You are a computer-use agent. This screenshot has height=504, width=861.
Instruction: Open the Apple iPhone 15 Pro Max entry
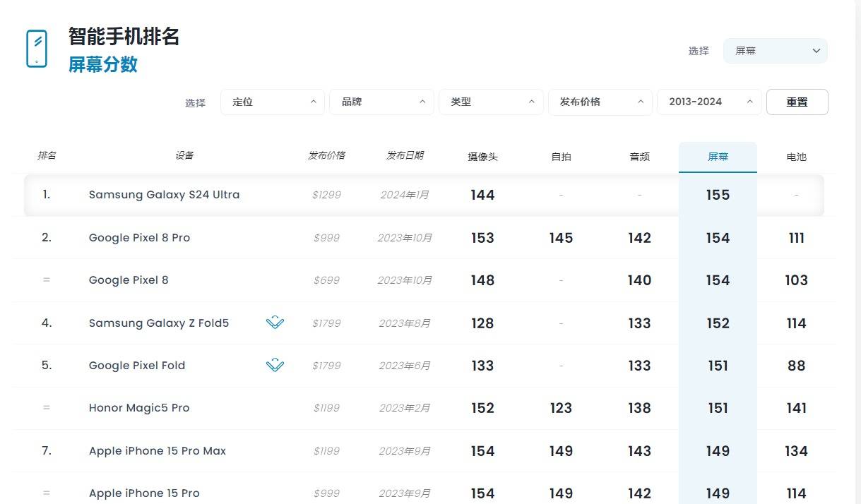[x=158, y=451]
